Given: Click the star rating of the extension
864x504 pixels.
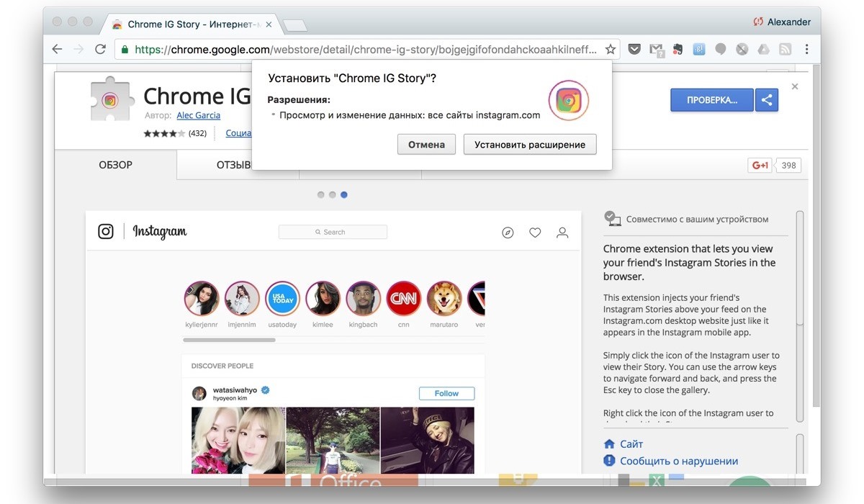Looking at the screenshot, I should click(164, 133).
